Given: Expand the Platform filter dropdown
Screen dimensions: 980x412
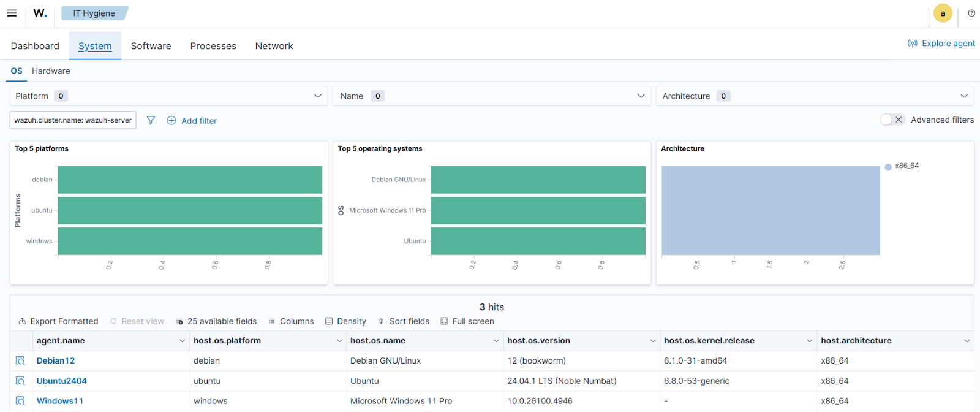Looking at the screenshot, I should pyautogui.click(x=317, y=96).
